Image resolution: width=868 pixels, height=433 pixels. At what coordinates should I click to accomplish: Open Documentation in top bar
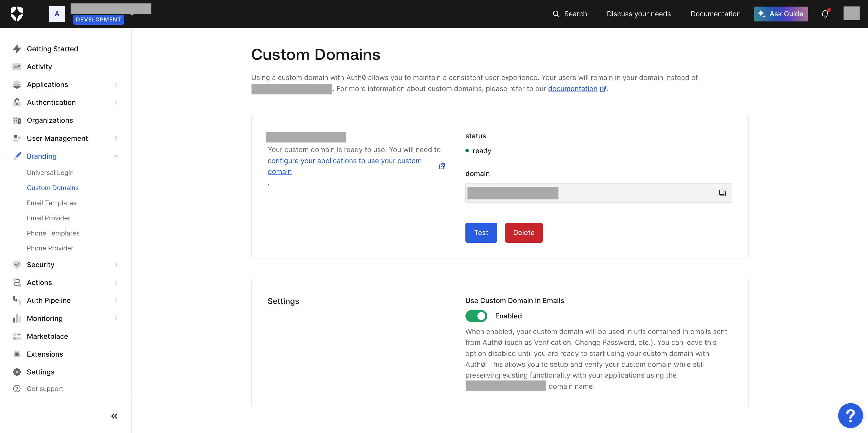coord(715,14)
